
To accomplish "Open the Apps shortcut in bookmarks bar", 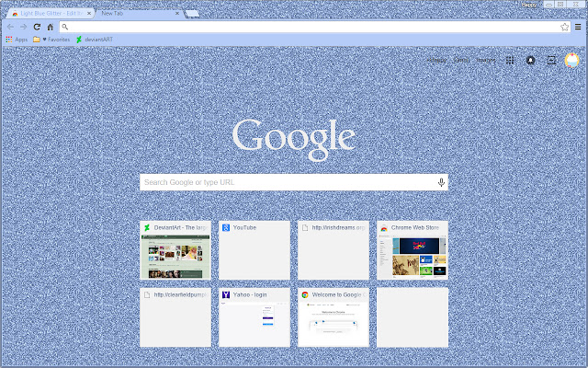I will [x=17, y=39].
